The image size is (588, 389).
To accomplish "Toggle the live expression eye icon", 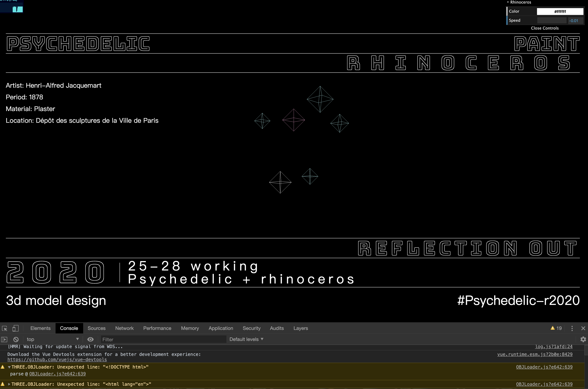I will [x=90, y=339].
